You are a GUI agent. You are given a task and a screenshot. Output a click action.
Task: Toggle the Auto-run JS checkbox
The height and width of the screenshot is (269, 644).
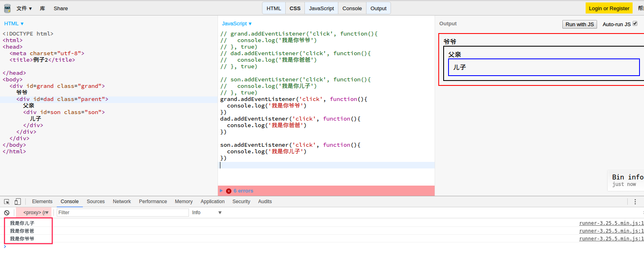click(x=635, y=24)
